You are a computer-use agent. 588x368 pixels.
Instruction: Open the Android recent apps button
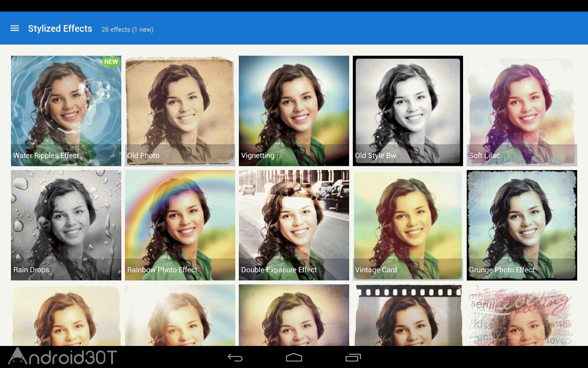(x=353, y=358)
